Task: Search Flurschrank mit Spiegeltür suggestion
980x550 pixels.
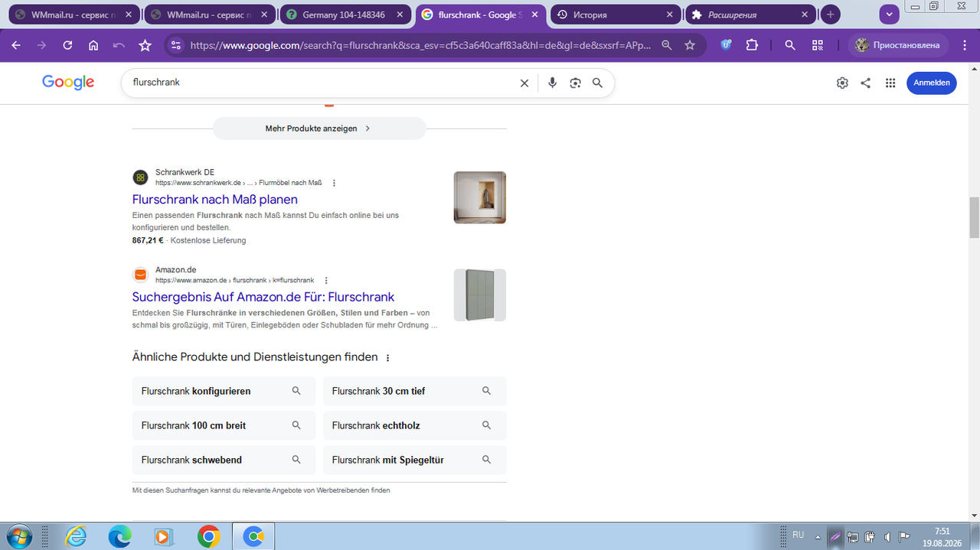Action: [x=415, y=460]
